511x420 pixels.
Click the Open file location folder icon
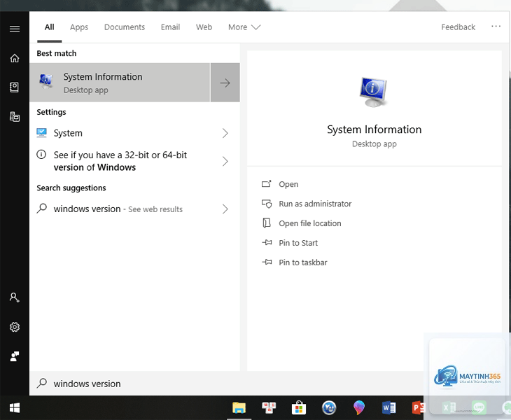(266, 223)
